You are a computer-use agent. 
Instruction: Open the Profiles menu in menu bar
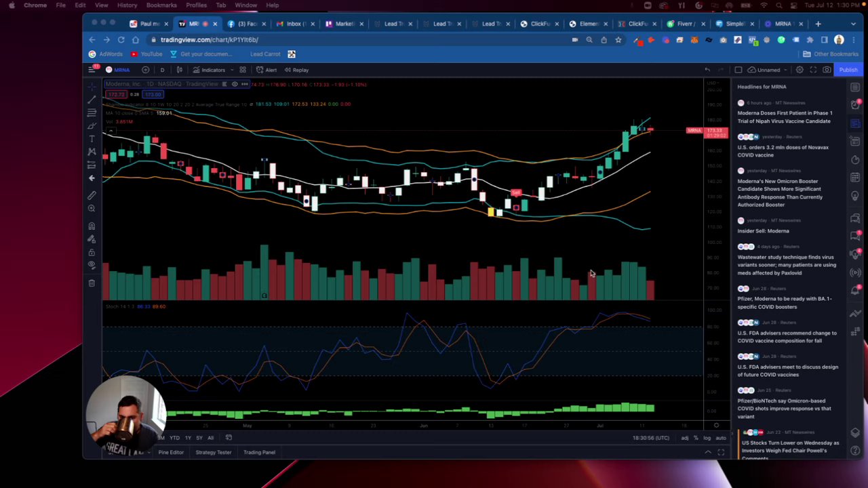[x=196, y=5]
